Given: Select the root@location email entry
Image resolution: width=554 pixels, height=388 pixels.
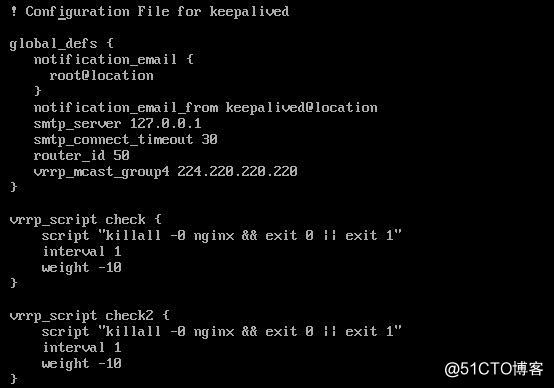Looking at the screenshot, I should [x=101, y=76].
